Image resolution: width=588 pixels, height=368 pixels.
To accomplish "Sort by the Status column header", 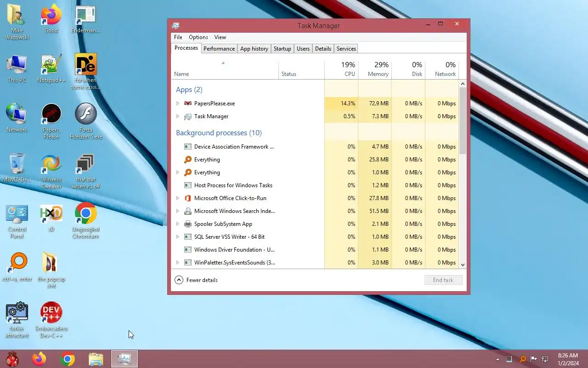I will (301, 69).
